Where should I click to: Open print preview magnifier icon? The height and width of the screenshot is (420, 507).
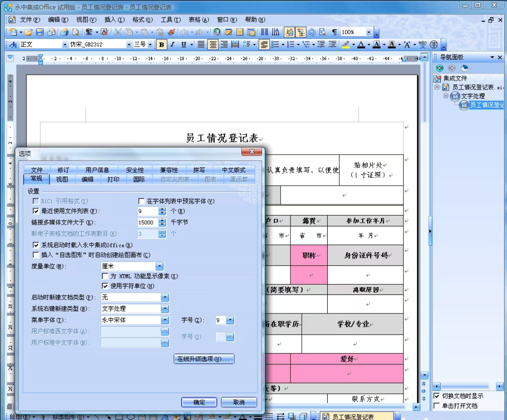coord(76,32)
